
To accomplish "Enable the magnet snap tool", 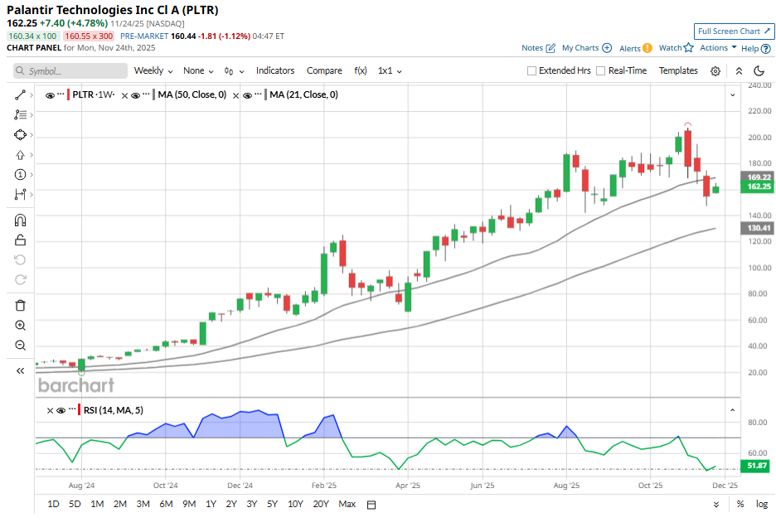I will click(21, 220).
